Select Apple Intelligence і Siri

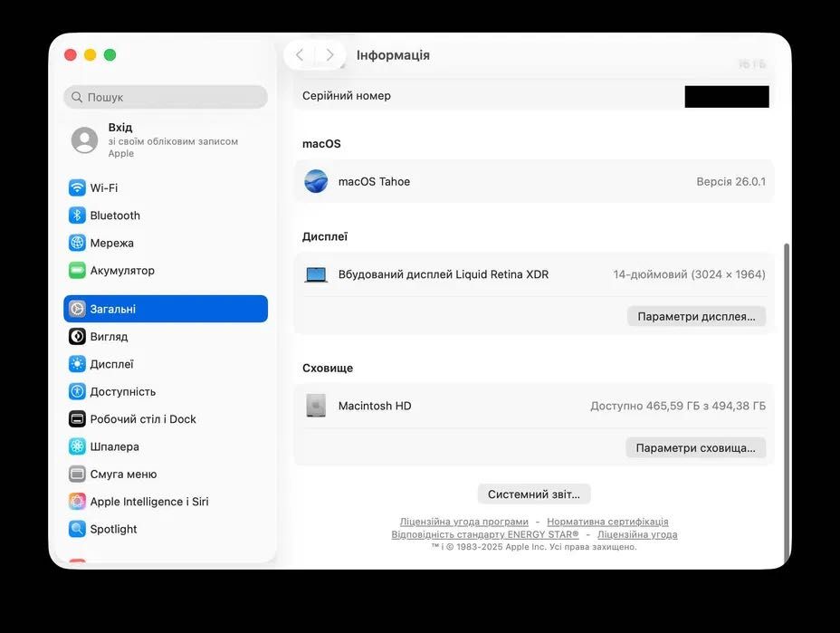(x=166, y=501)
